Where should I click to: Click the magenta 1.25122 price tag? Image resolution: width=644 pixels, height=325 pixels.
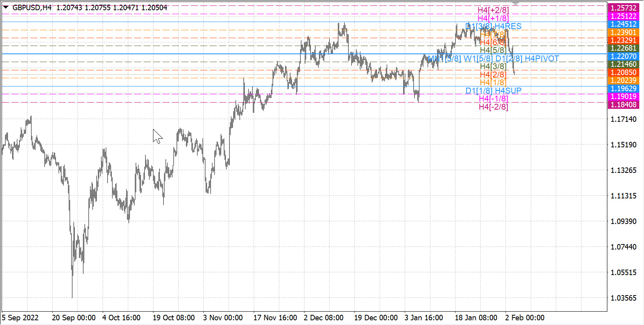(x=624, y=16)
